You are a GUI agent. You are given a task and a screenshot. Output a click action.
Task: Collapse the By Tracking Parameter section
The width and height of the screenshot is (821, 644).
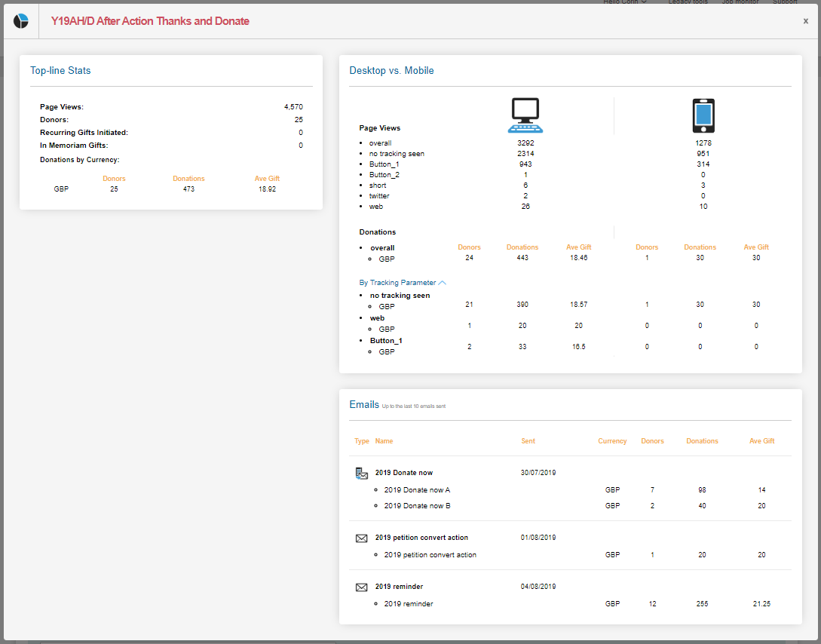pyautogui.click(x=440, y=282)
